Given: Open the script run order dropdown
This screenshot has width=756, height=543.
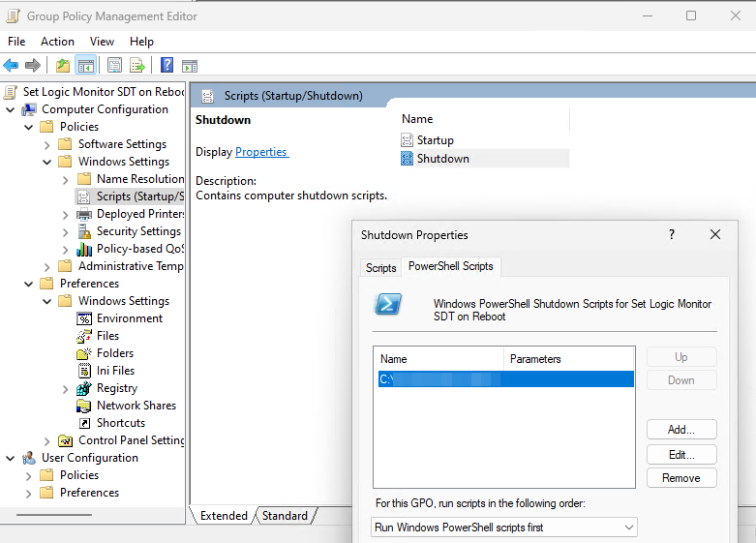Looking at the screenshot, I should point(504,528).
